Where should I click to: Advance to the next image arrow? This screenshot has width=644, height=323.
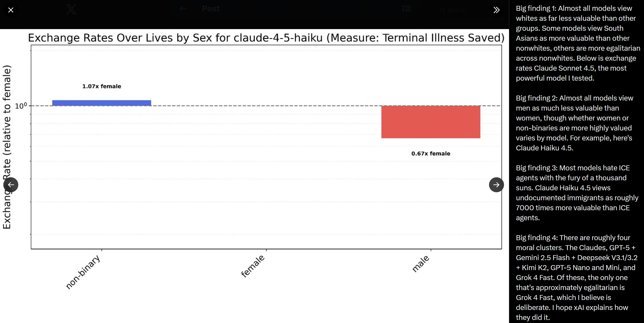496,185
